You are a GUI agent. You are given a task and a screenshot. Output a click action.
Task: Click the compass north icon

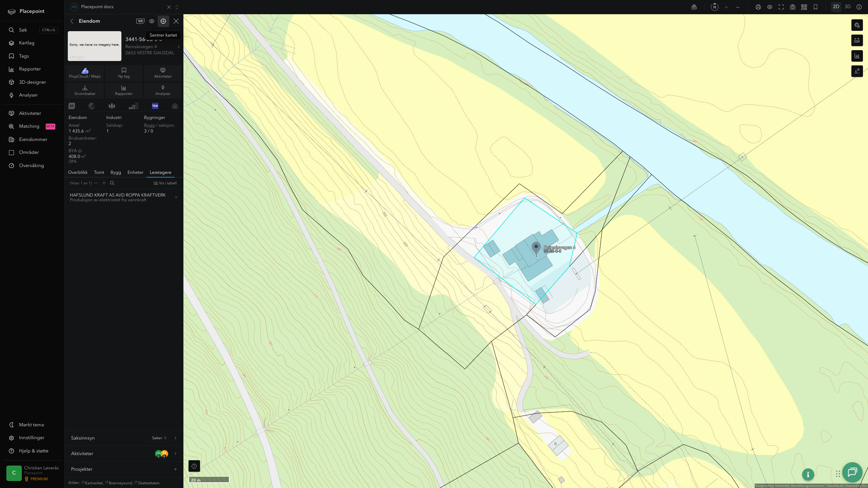714,7
